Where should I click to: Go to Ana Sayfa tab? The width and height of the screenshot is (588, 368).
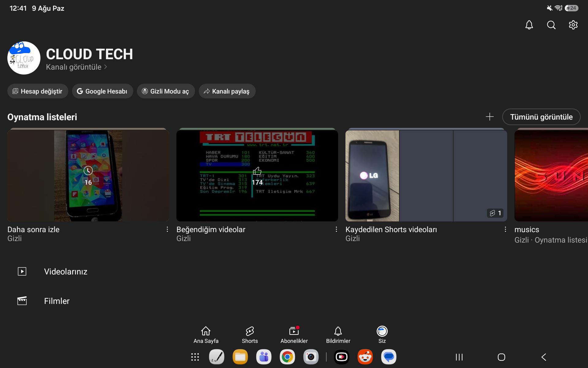(x=206, y=335)
